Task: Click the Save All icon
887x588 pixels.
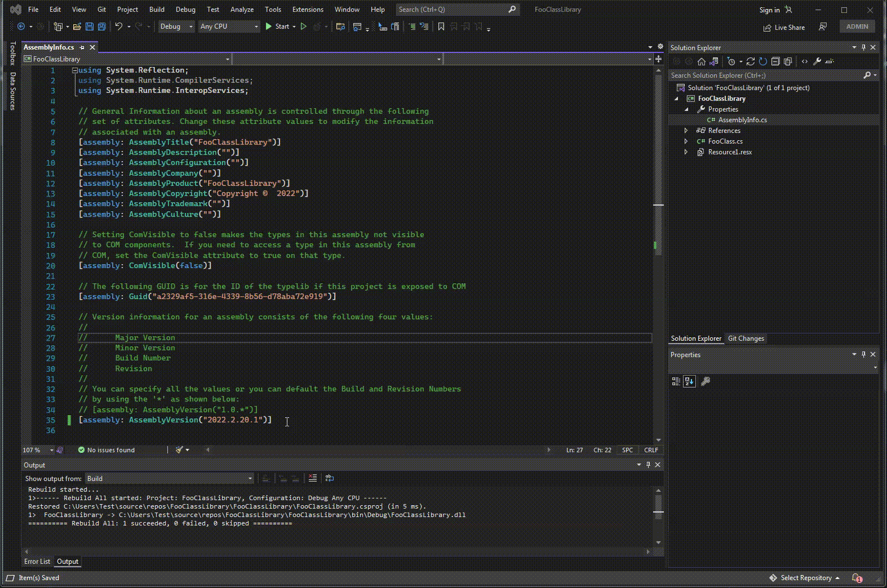Action: click(101, 26)
